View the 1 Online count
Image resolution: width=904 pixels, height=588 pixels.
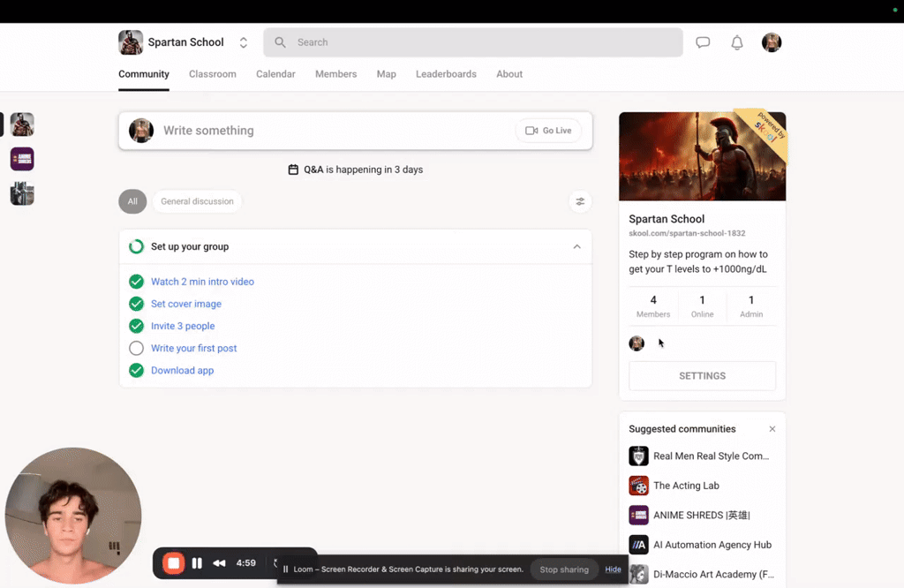pyautogui.click(x=702, y=306)
